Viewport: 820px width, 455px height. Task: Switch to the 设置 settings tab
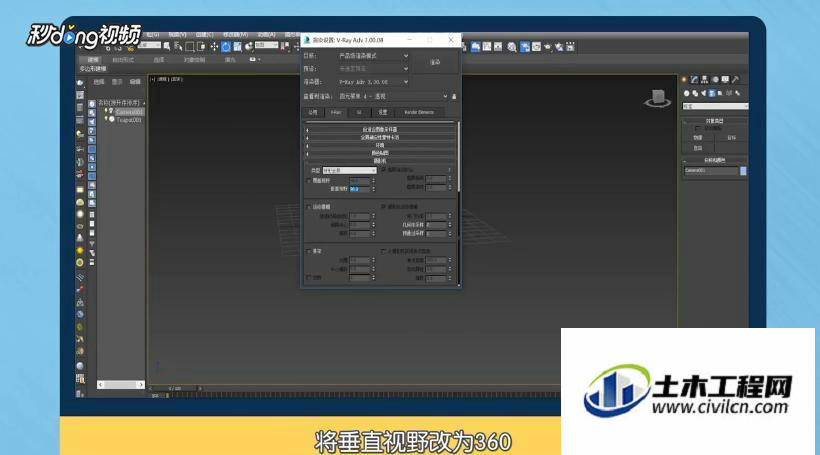(383, 112)
